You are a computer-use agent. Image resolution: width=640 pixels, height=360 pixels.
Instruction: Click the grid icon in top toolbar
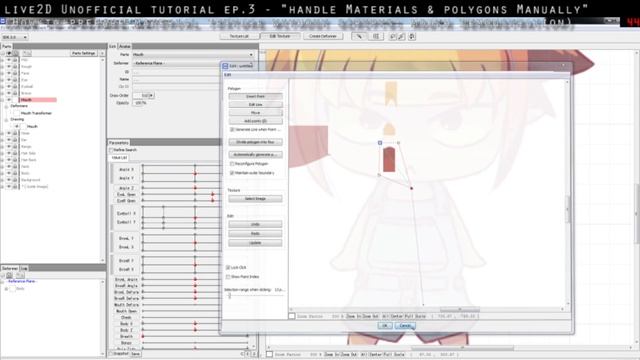point(376,36)
